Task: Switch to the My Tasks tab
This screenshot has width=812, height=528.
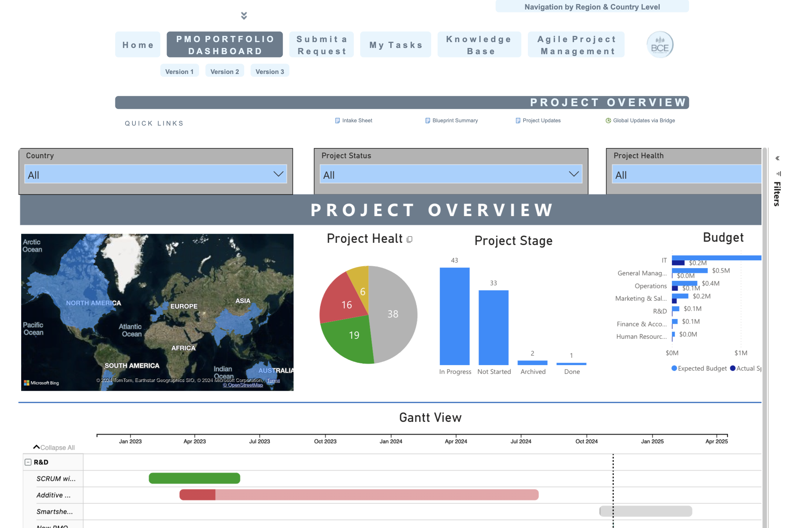Action: (395, 45)
